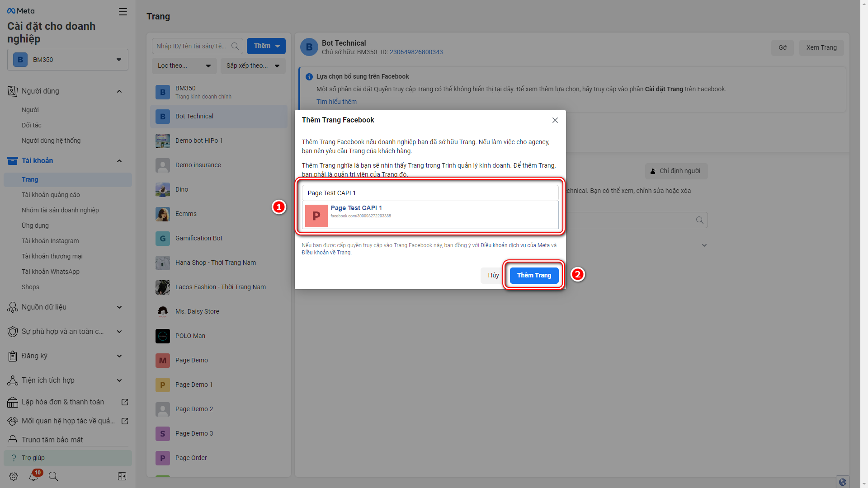Open the Sắp xếp theo sort dropdown

253,66
